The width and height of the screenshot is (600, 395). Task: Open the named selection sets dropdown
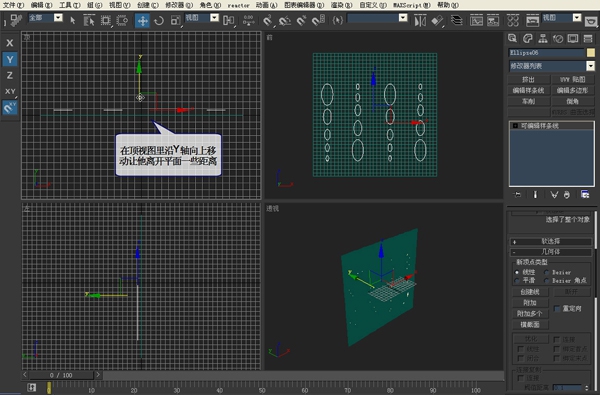pos(403,18)
